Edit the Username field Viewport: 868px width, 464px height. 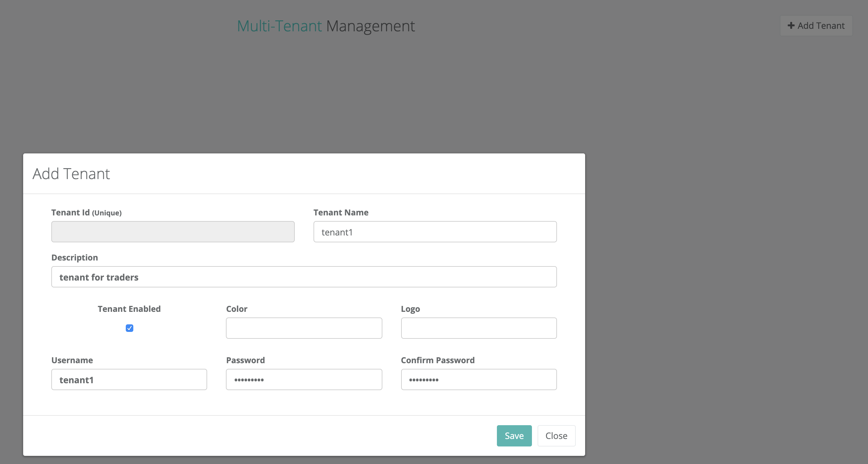(129, 379)
